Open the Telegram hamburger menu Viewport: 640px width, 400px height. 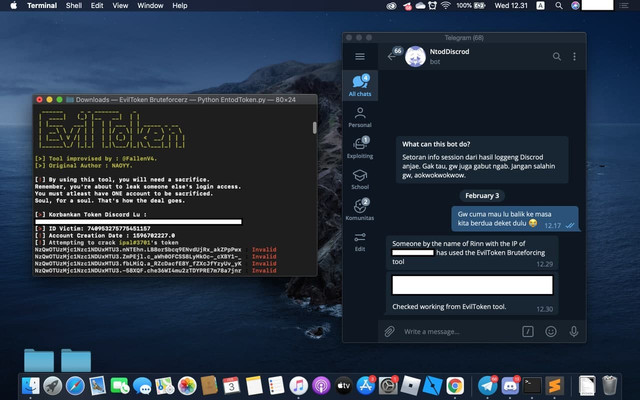point(360,56)
